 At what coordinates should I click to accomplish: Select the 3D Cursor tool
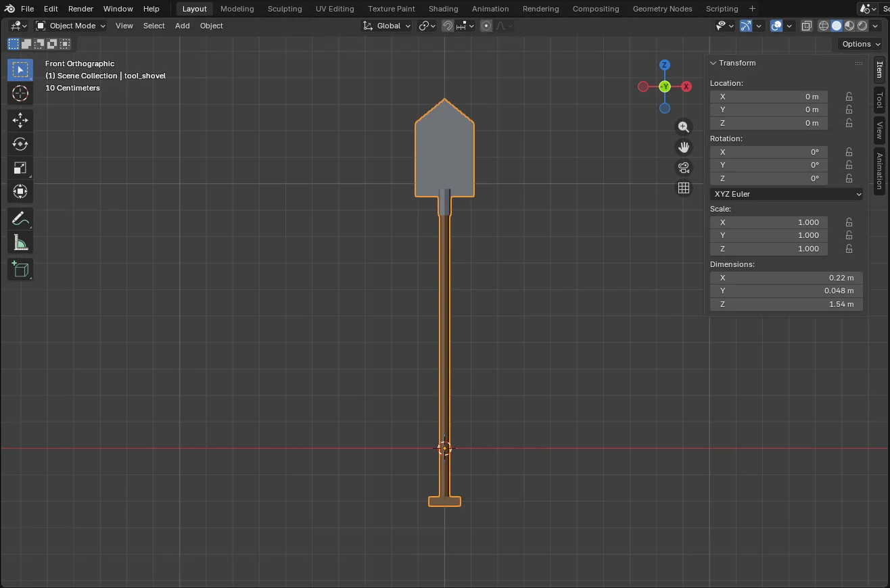(20, 93)
